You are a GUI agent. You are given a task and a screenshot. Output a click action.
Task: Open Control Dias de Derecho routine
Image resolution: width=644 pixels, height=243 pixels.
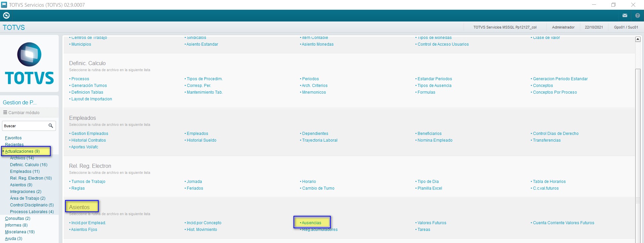point(555,134)
